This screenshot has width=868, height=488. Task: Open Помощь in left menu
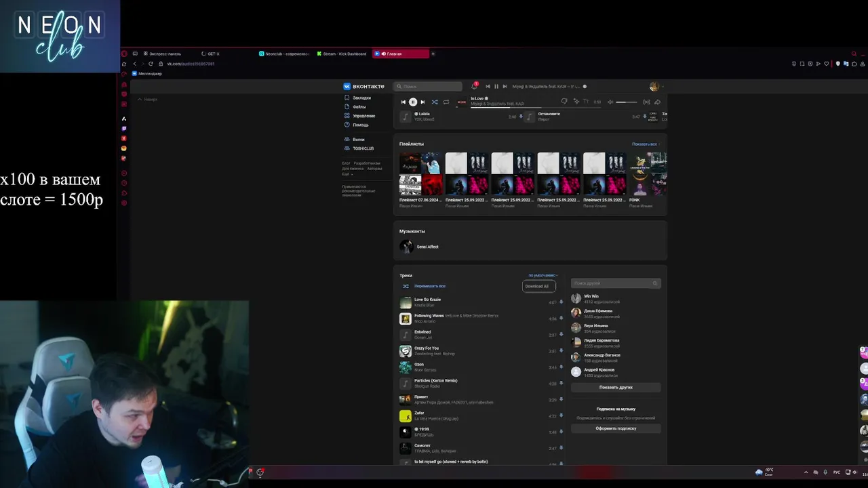[361, 125]
